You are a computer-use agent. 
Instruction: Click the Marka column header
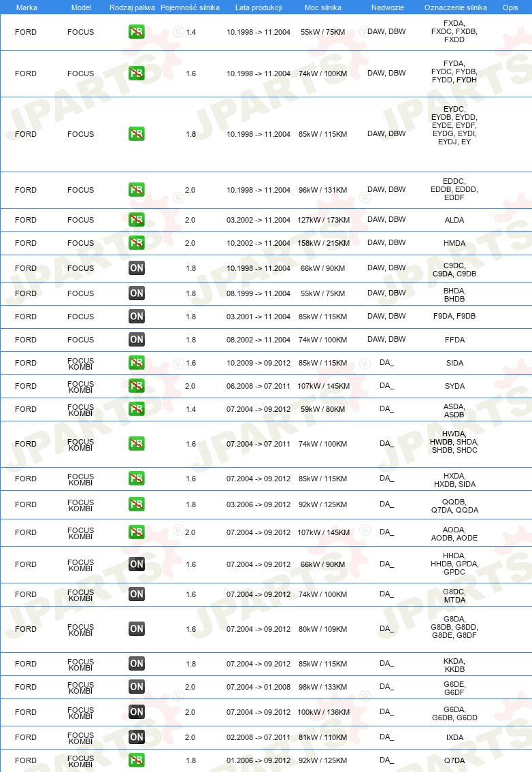pos(27,7)
